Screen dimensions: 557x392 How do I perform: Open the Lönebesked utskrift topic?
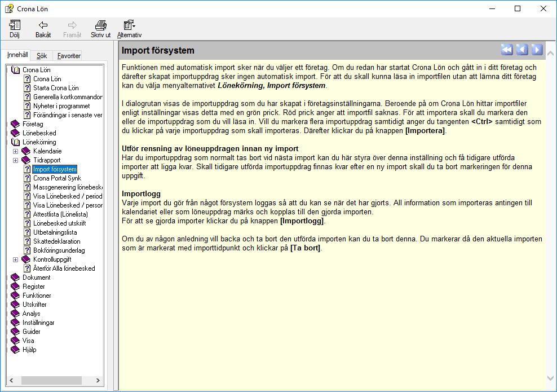click(59, 223)
